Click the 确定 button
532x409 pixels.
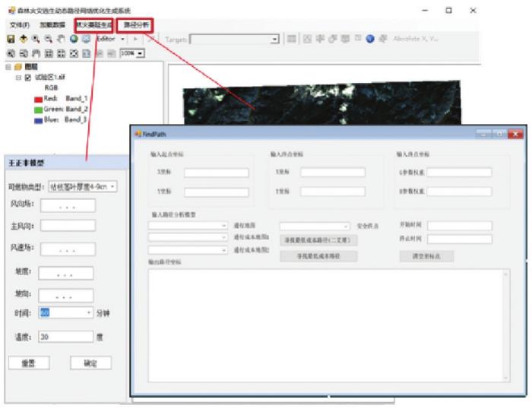[x=90, y=363]
